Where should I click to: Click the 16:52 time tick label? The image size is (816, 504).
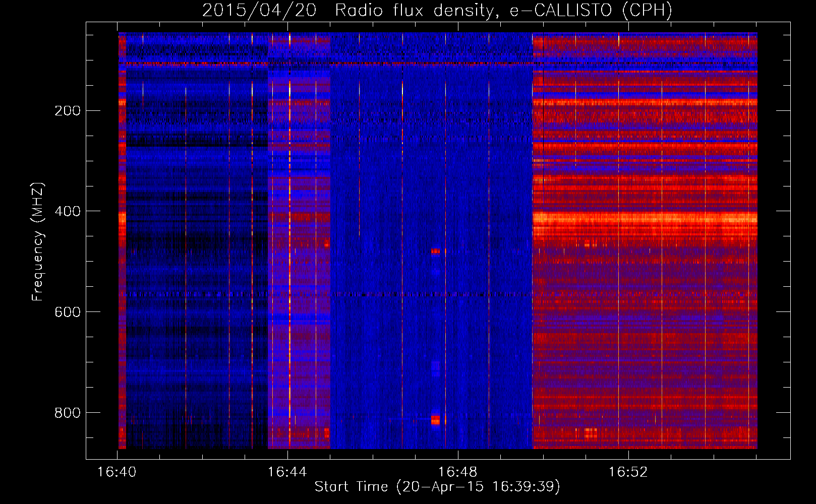tap(628, 472)
